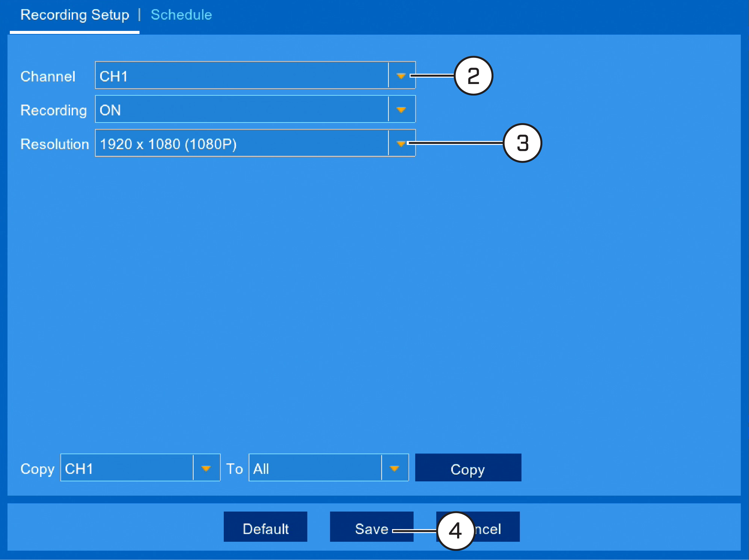Click the Copy button
This screenshot has height=560, width=749.
click(x=468, y=468)
